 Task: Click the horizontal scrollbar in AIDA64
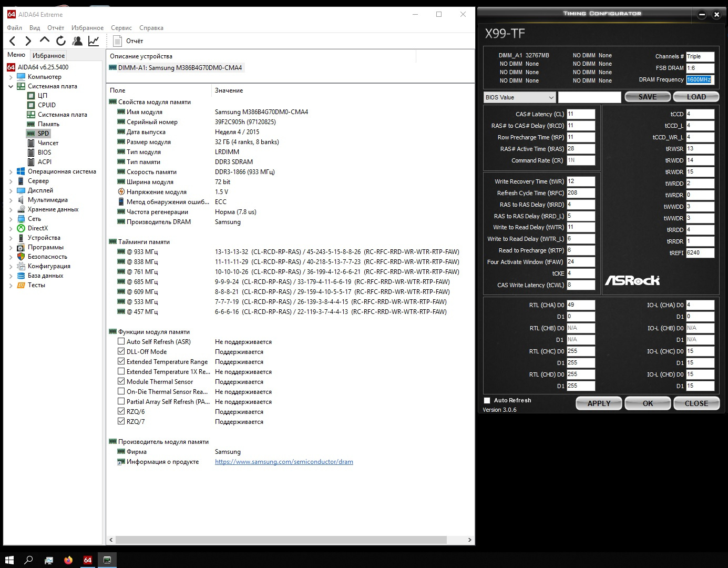(281, 540)
